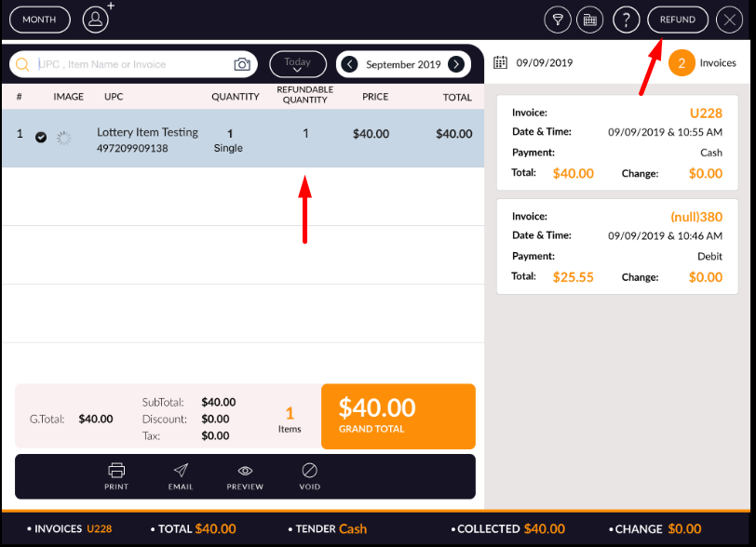Click the Print icon
The width and height of the screenshot is (756, 547).
click(x=116, y=475)
